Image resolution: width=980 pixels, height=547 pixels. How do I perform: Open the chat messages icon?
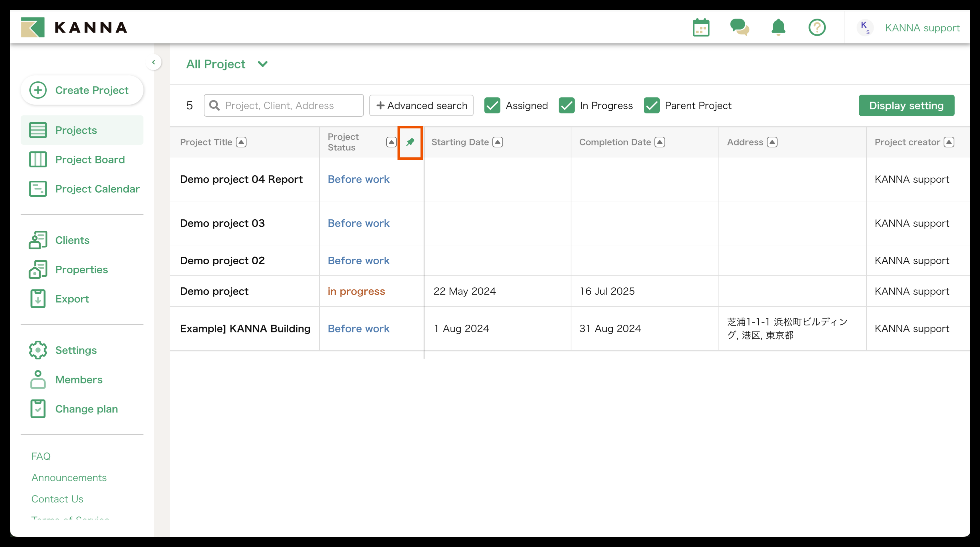click(739, 27)
